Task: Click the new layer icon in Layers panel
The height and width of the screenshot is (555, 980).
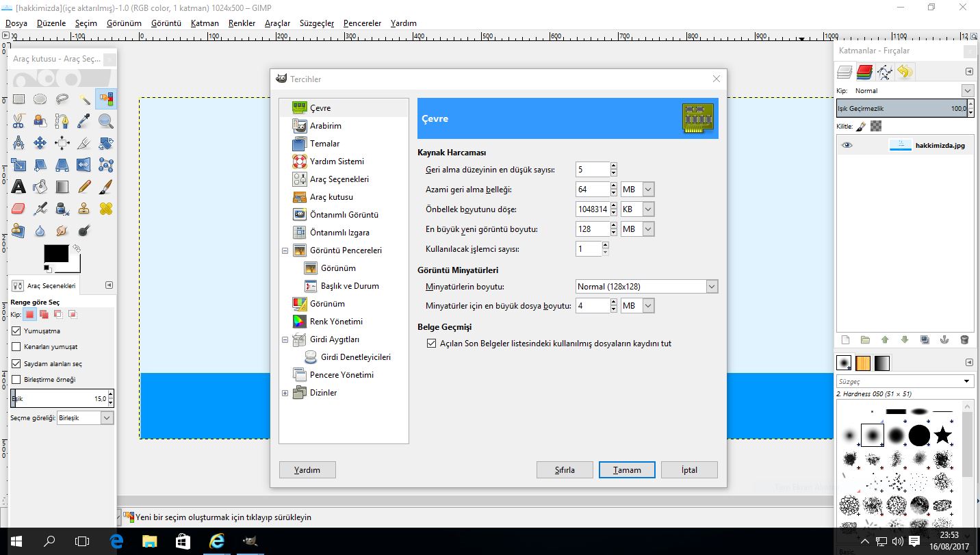Action: click(845, 339)
